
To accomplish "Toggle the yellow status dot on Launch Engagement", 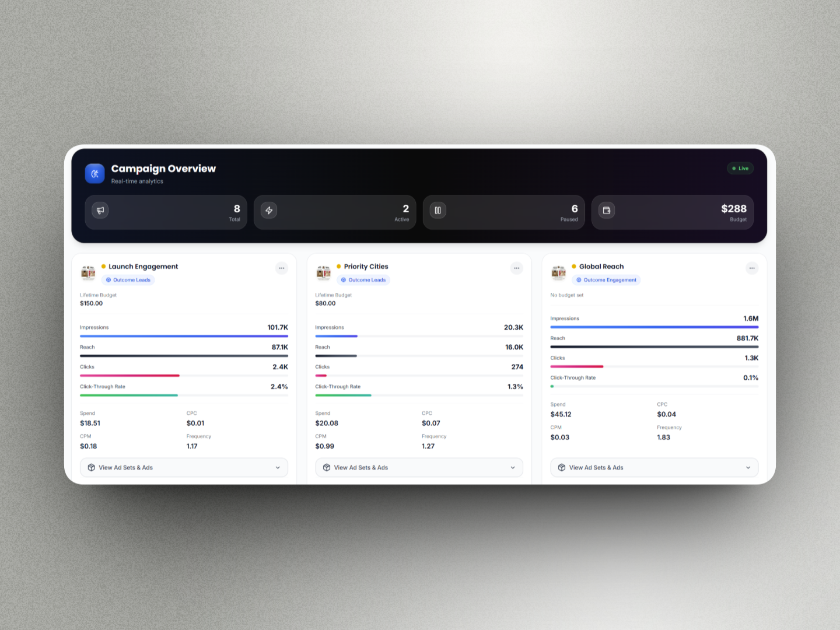I will click(x=103, y=266).
